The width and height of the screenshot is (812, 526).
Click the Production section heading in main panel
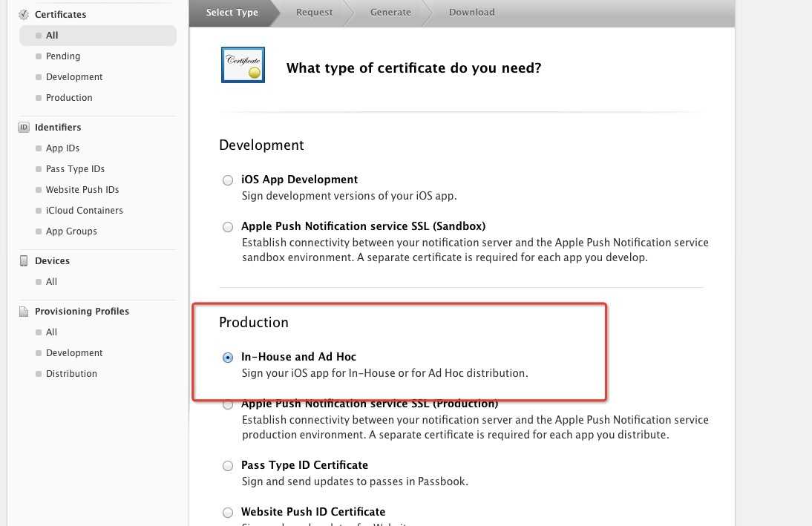point(254,322)
